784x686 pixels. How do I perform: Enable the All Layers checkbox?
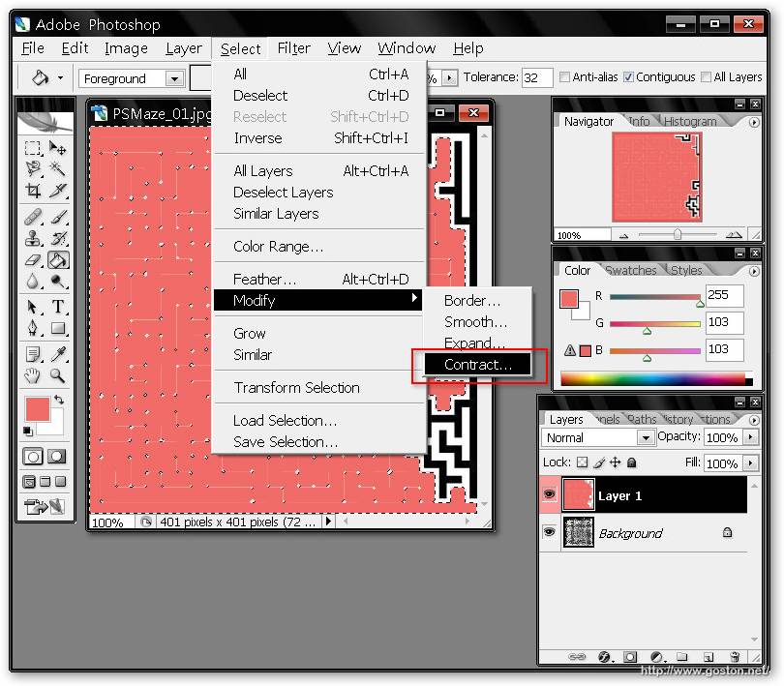click(706, 77)
